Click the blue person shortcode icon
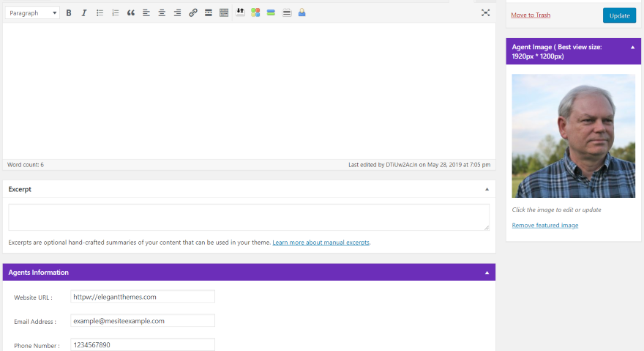644x351 pixels. coord(302,12)
